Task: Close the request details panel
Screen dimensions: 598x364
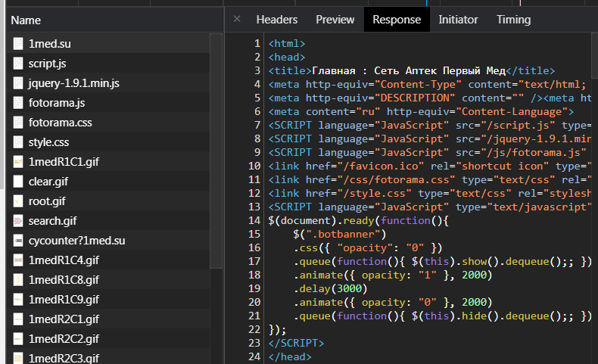Action: (x=237, y=20)
